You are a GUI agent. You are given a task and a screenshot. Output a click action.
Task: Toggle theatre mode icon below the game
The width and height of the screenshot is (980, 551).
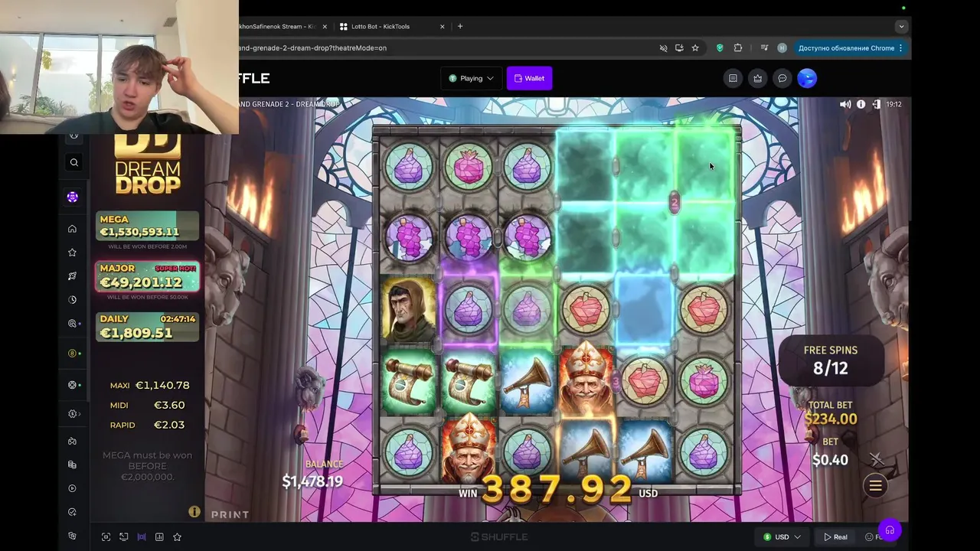click(x=142, y=537)
